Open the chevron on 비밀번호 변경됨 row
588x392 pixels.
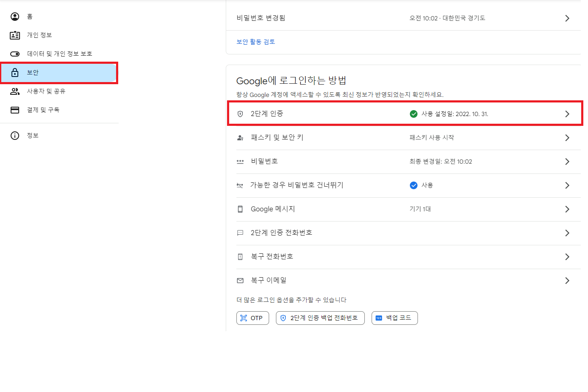tap(567, 18)
